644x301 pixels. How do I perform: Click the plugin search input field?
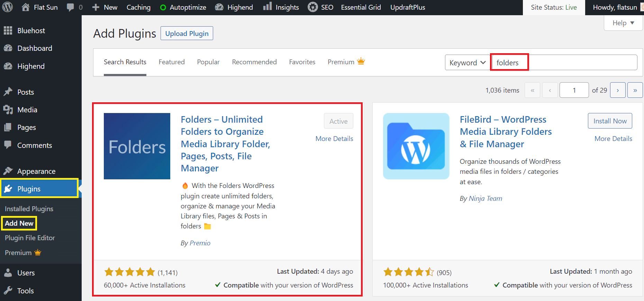(x=564, y=63)
